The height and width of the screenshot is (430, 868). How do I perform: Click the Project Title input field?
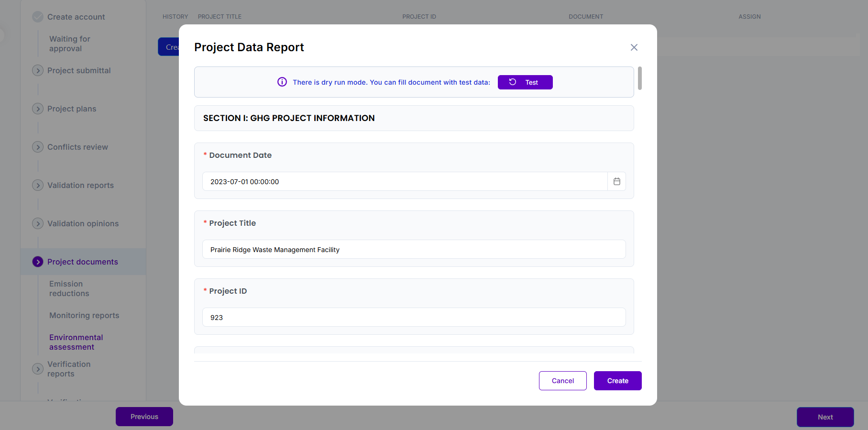click(414, 249)
